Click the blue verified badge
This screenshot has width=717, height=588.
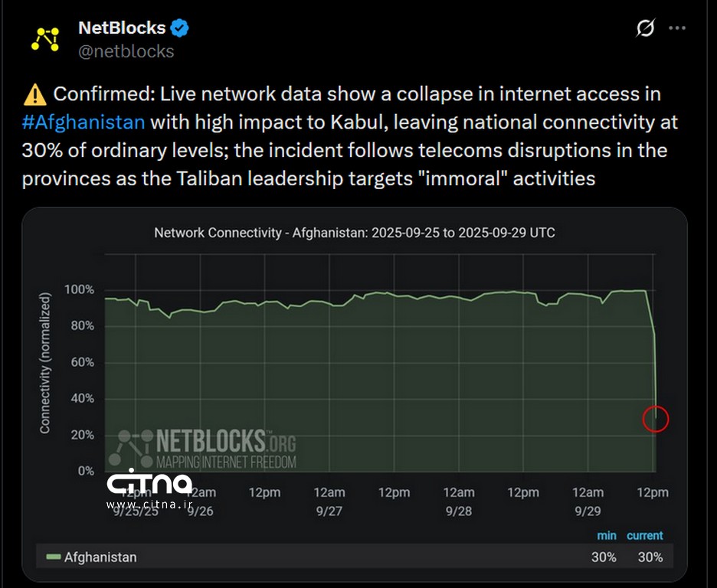(x=180, y=28)
